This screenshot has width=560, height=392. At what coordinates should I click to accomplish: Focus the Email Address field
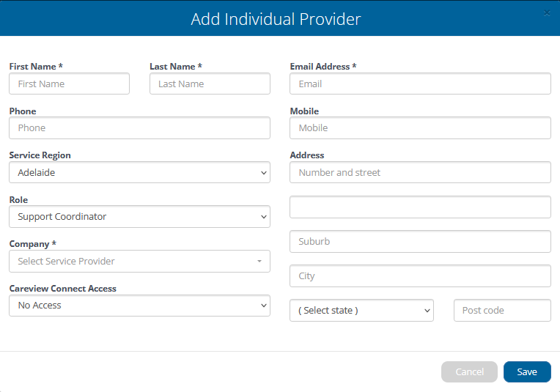tap(420, 84)
